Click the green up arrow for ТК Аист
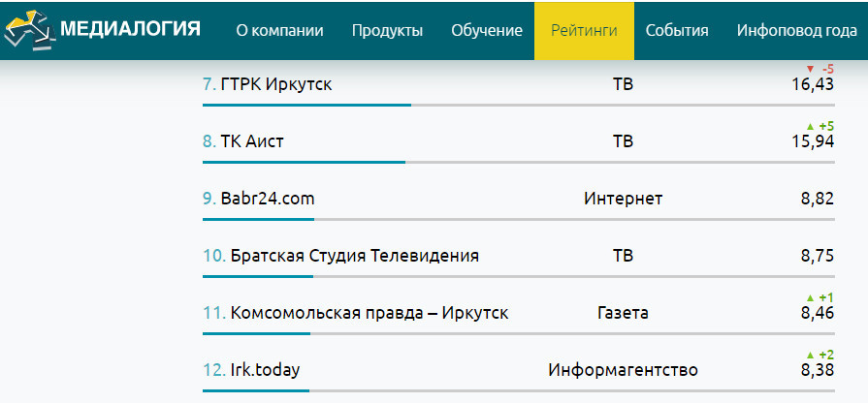 pyautogui.click(x=811, y=127)
